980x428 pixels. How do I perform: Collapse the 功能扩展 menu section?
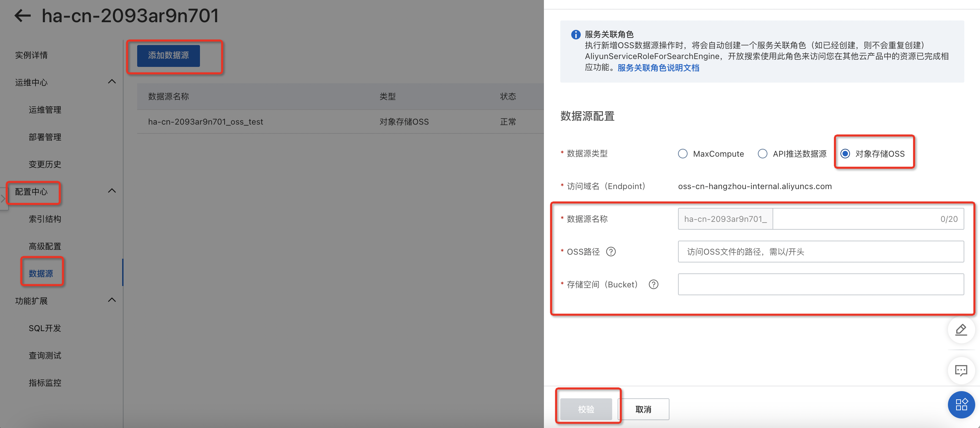point(112,300)
